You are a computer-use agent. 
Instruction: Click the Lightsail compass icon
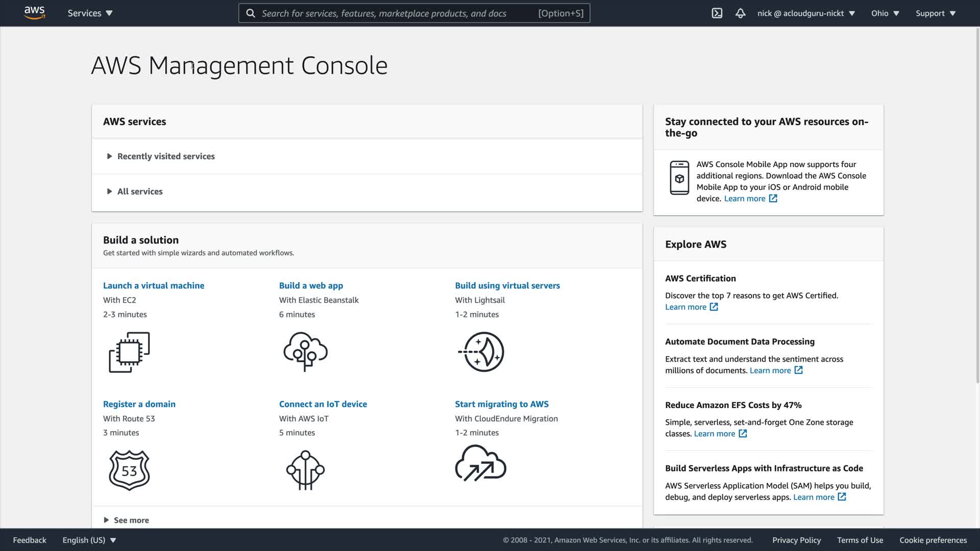tap(481, 352)
